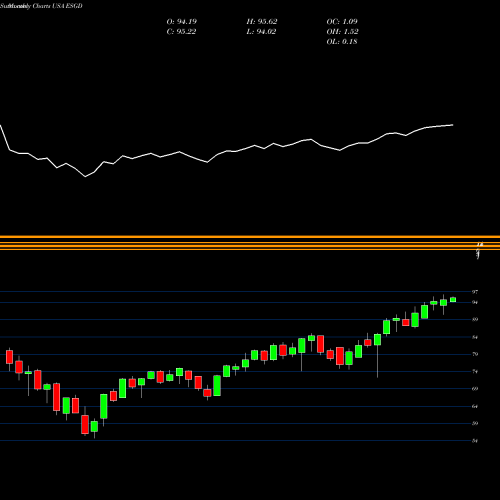
Task: Select the green candle with the longest lower wick
Action: [x=377, y=340]
